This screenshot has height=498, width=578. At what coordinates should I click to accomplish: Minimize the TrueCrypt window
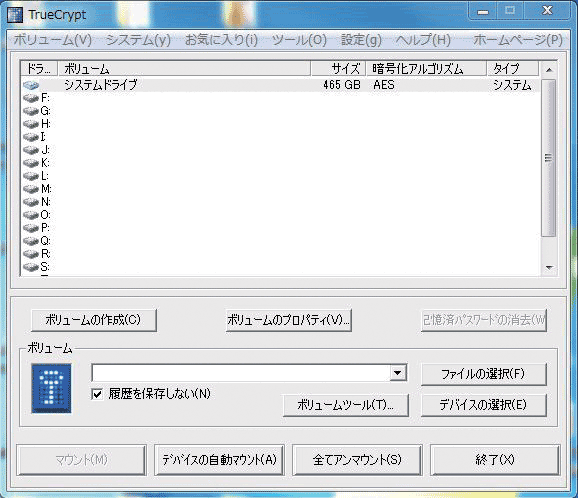coord(483,11)
